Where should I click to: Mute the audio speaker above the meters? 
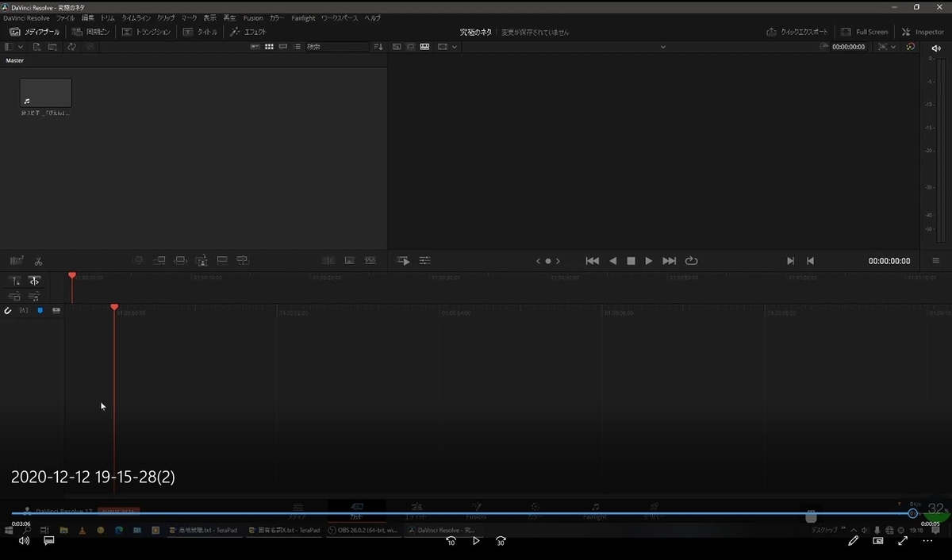coord(935,48)
